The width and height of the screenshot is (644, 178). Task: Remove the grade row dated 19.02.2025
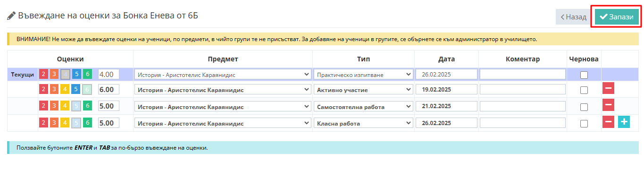(x=608, y=89)
